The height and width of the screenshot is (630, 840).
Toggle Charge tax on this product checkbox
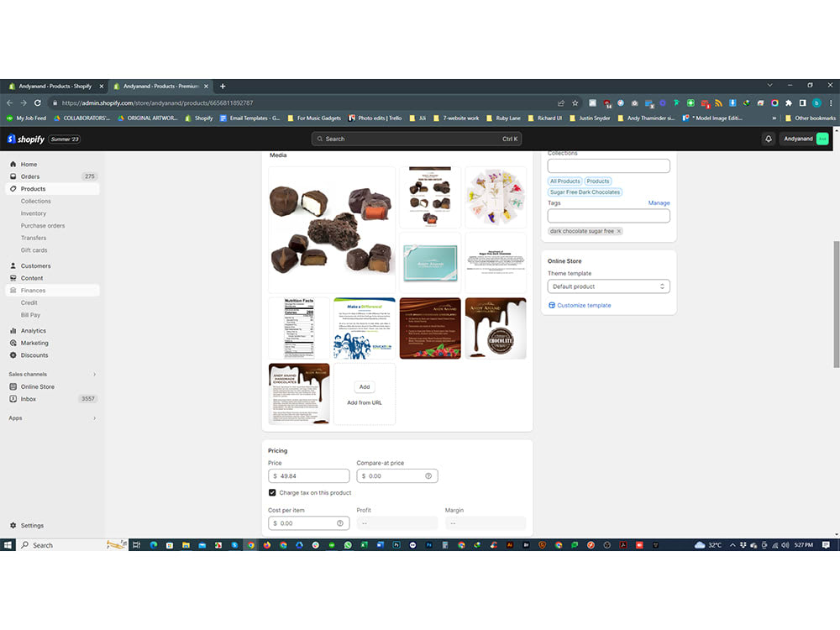coord(272,493)
